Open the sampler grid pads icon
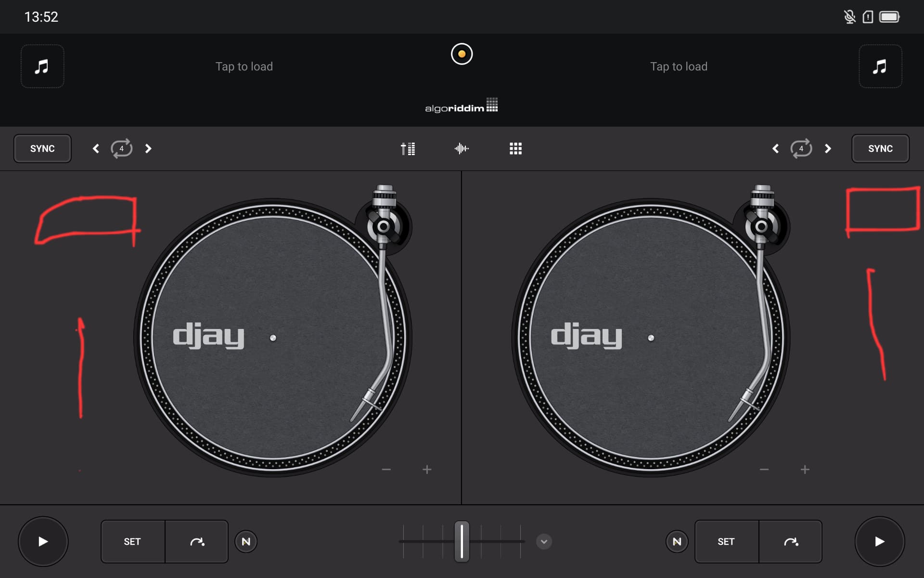924x578 pixels. pos(515,149)
